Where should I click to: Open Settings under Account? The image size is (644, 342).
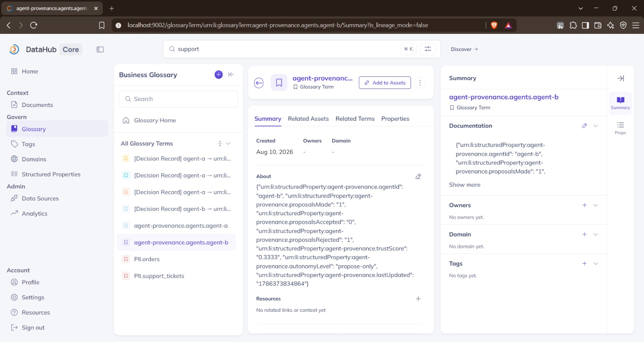point(57,297)
